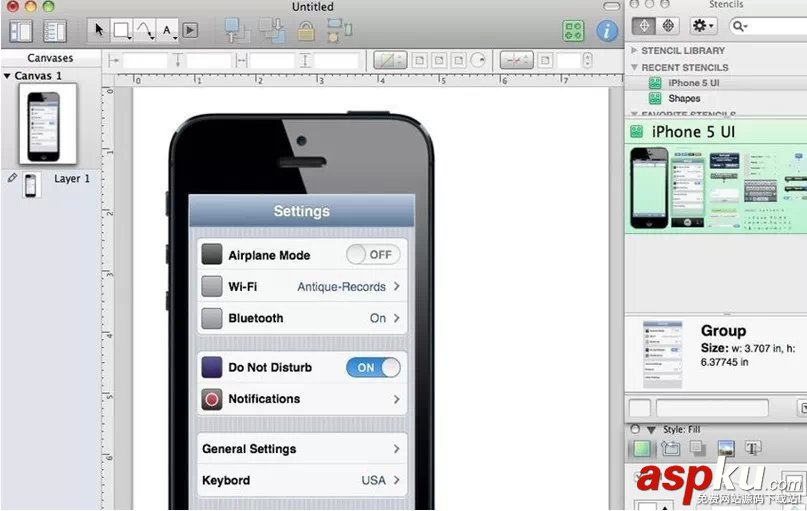Click the pencil icon beside Layer 1
Viewport: 807px width, 511px height.
12,178
